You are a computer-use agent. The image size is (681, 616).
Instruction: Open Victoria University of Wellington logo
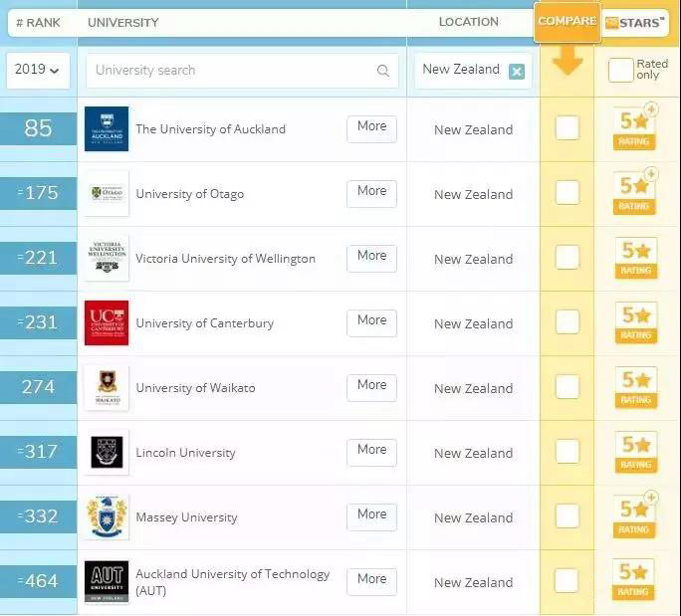tap(107, 259)
